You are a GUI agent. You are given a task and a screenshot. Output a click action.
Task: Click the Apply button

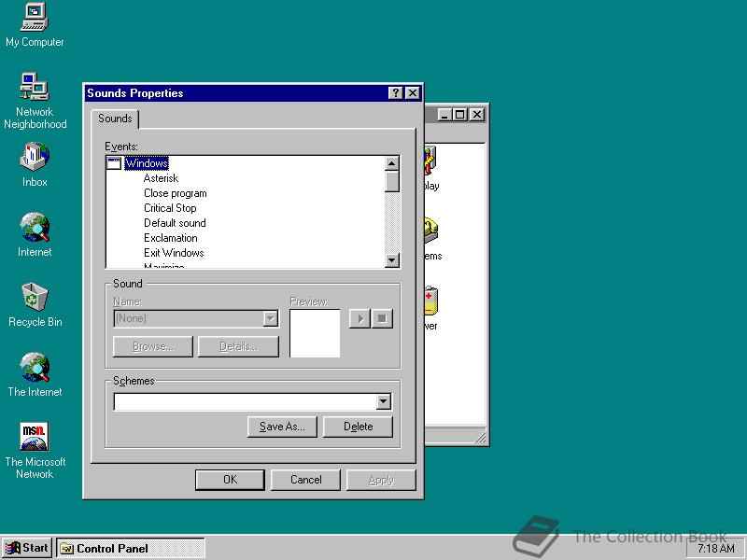click(381, 480)
